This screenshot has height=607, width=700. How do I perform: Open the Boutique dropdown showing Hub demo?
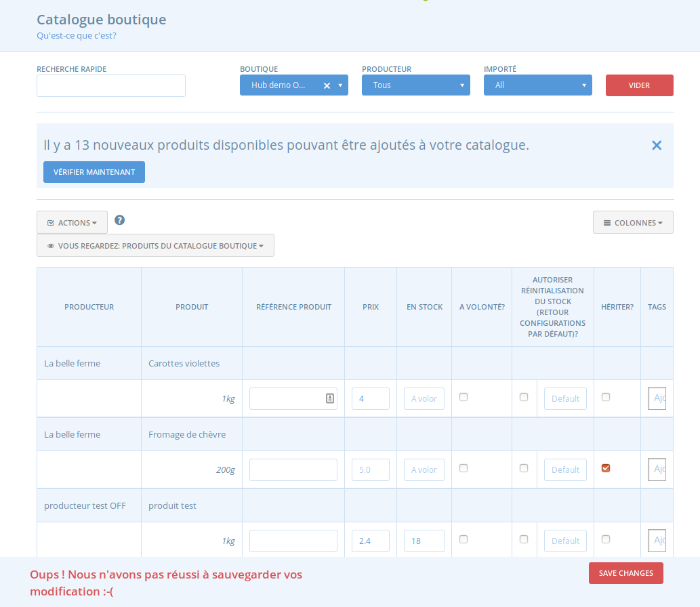(293, 85)
